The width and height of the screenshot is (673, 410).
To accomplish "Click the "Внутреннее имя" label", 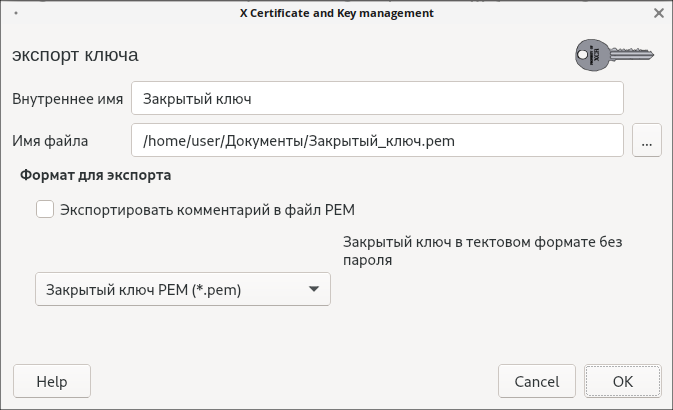I will coord(68,99).
